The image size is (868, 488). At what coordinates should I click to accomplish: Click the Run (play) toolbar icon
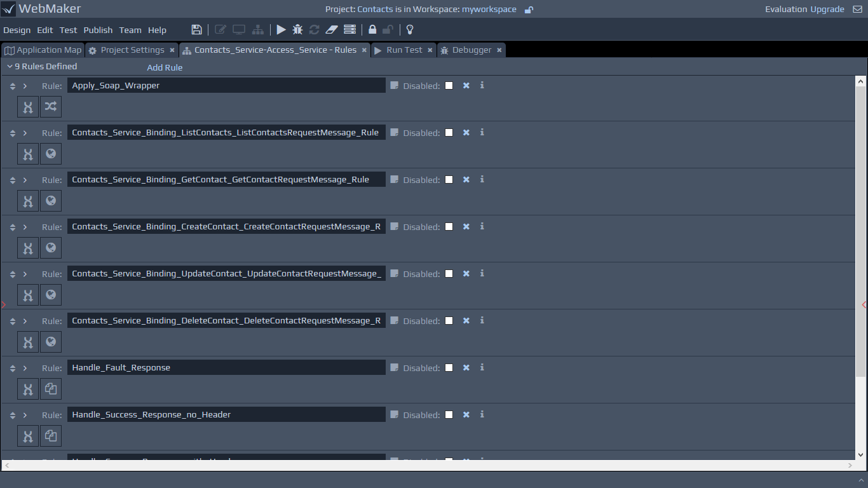pos(281,30)
